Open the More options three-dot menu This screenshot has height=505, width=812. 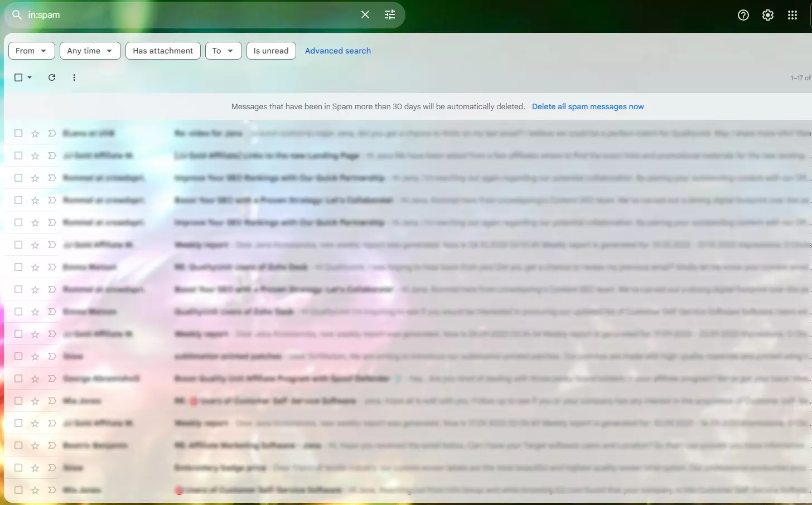click(74, 77)
